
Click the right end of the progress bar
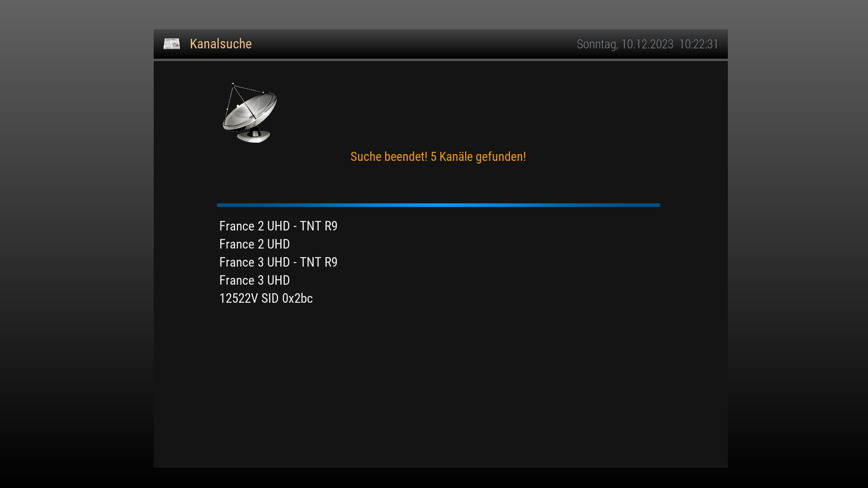coord(657,205)
